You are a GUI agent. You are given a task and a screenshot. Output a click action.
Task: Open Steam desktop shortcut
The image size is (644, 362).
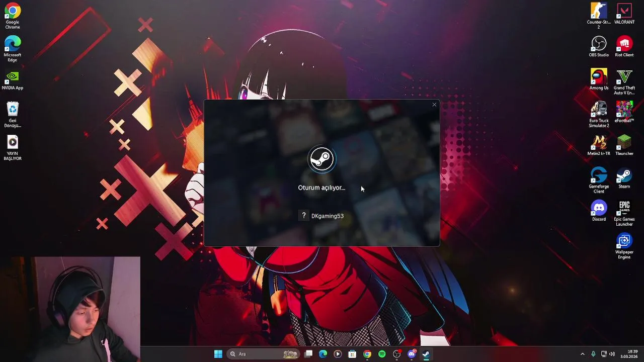coord(624,178)
